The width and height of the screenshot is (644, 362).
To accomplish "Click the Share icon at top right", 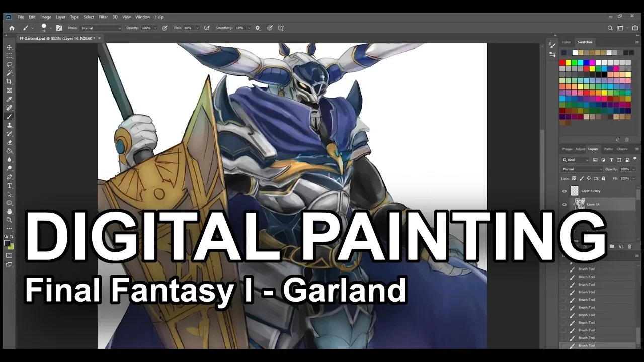I will (x=635, y=28).
